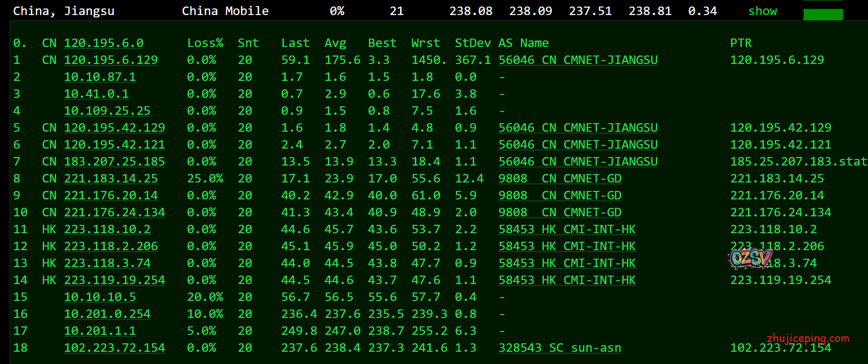Select the 10.41.0.1 hop link
The height and width of the screenshot is (364, 868).
[x=96, y=94]
